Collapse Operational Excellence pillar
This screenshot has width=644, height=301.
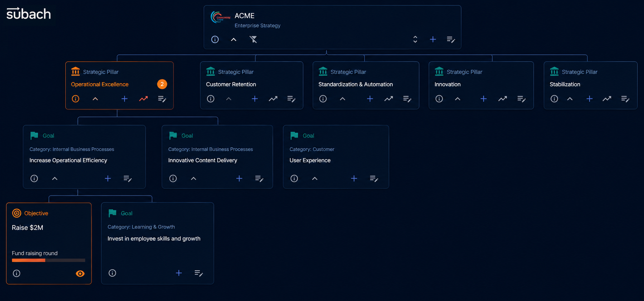[95, 99]
